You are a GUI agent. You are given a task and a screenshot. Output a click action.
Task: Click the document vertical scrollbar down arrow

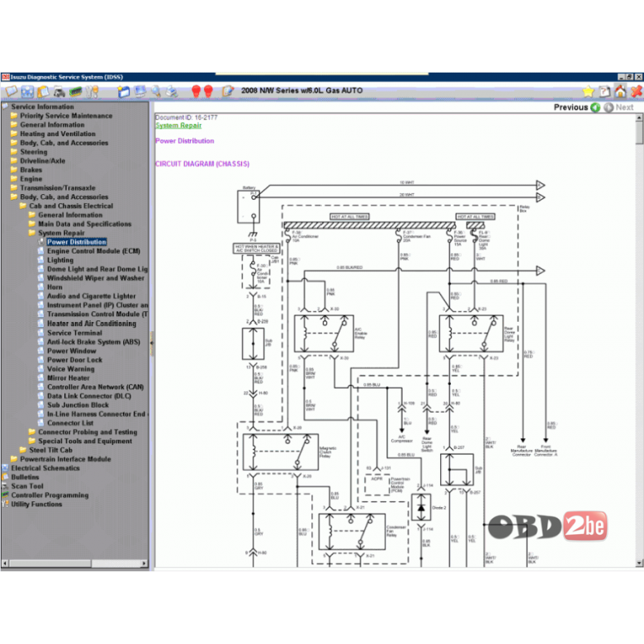tap(639, 563)
